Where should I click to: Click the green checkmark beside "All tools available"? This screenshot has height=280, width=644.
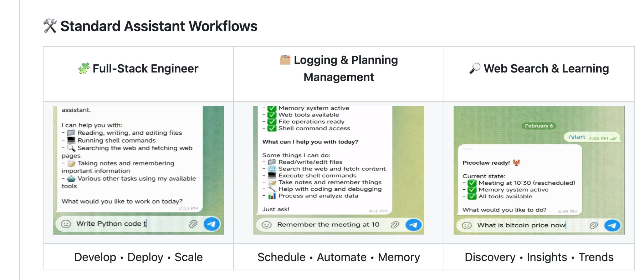point(472,196)
